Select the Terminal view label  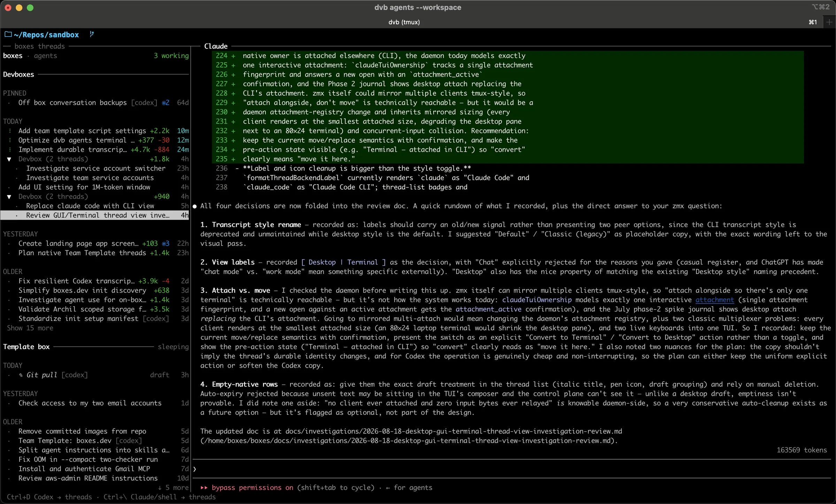tap(362, 262)
